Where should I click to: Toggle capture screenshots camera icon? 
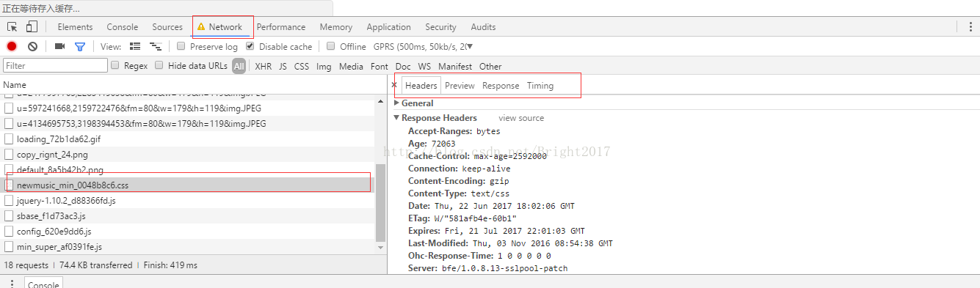point(59,46)
